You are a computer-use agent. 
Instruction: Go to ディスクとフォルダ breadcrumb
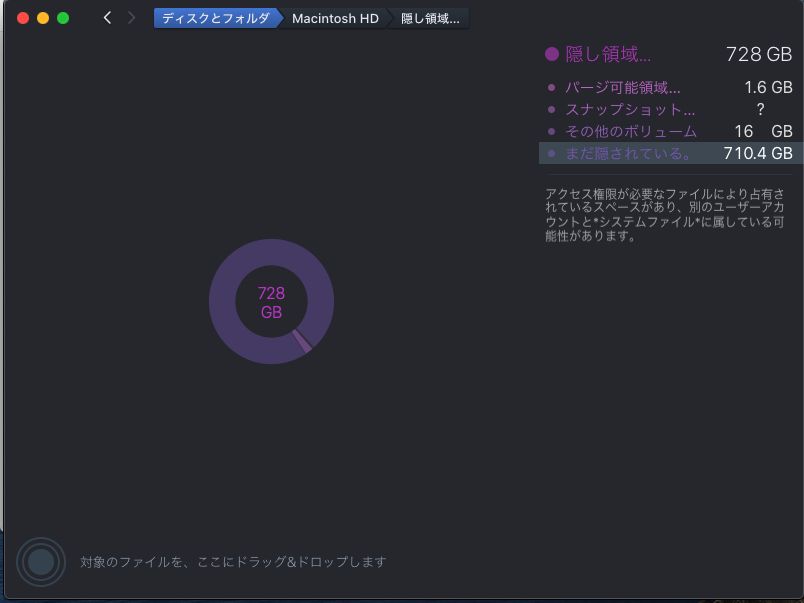click(x=215, y=18)
